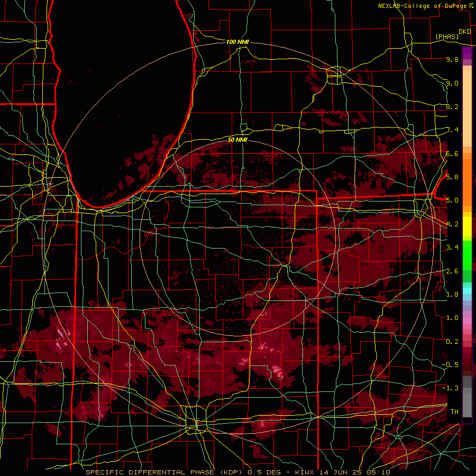Click the DKD label above the color scale
This screenshot has width=476, height=476.
click(464, 32)
